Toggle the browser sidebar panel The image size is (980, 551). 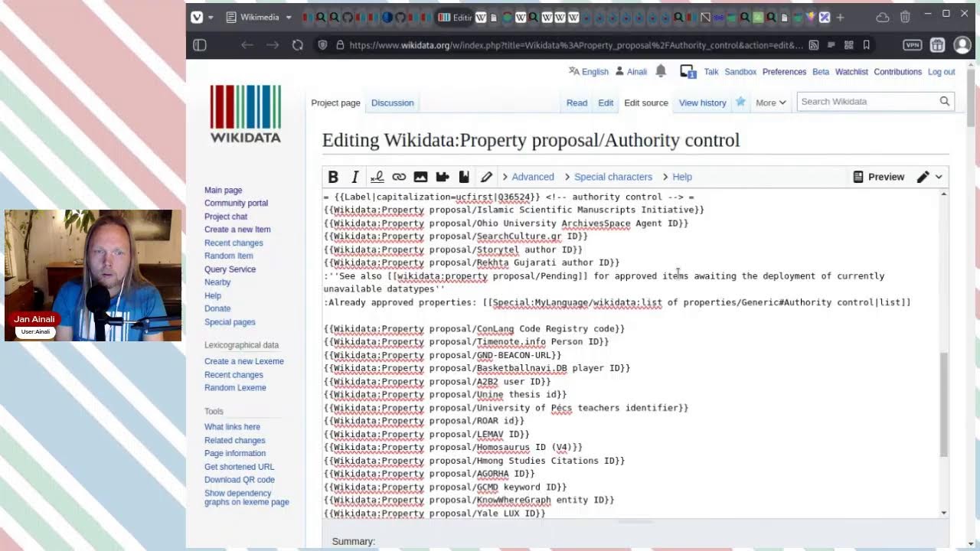pyautogui.click(x=200, y=45)
